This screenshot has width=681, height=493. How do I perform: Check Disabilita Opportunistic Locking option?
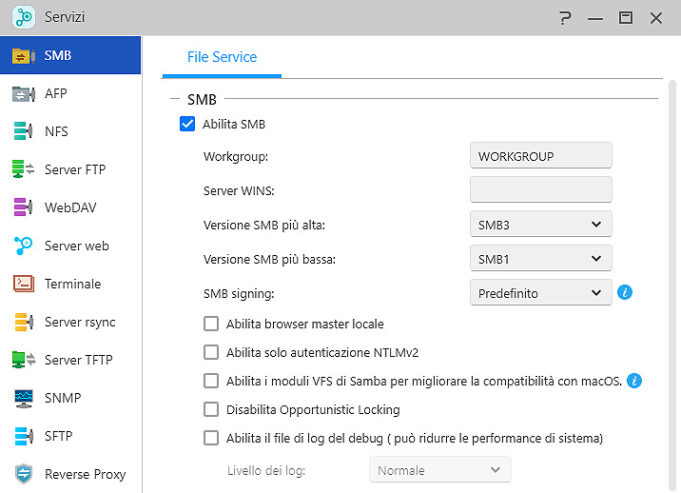pyautogui.click(x=211, y=409)
